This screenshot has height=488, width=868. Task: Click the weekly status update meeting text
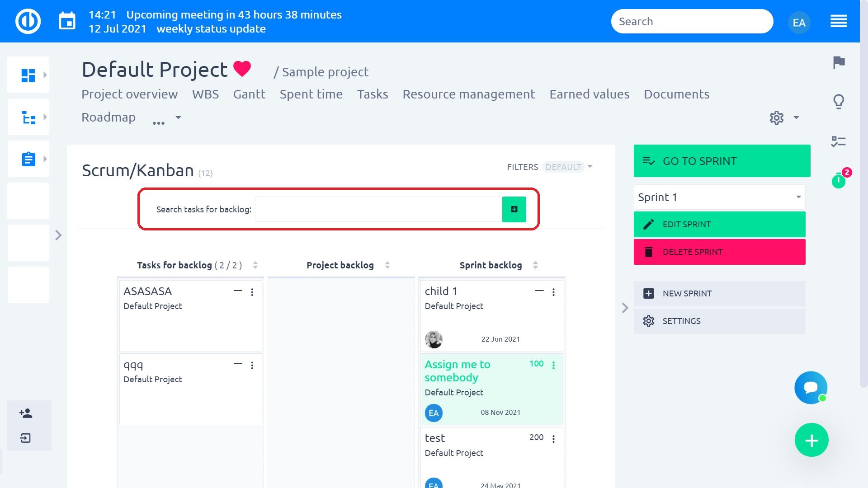tap(211, 28)
